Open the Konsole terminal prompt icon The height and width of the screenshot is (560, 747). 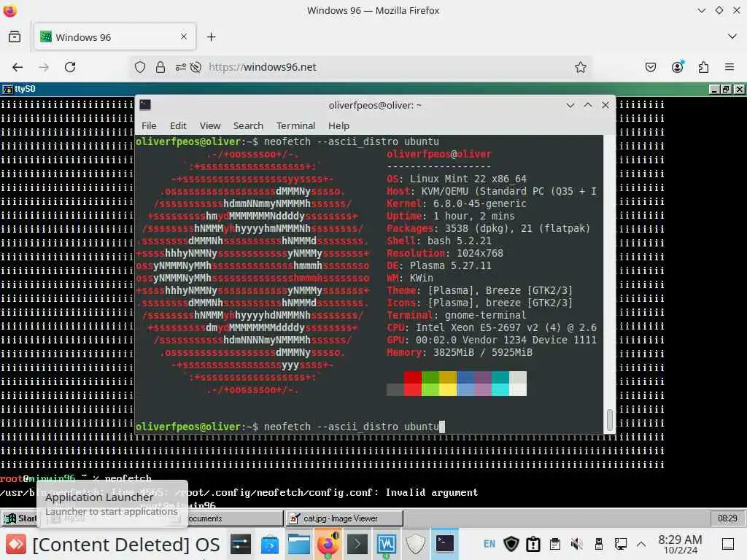[x=357, y=544]
